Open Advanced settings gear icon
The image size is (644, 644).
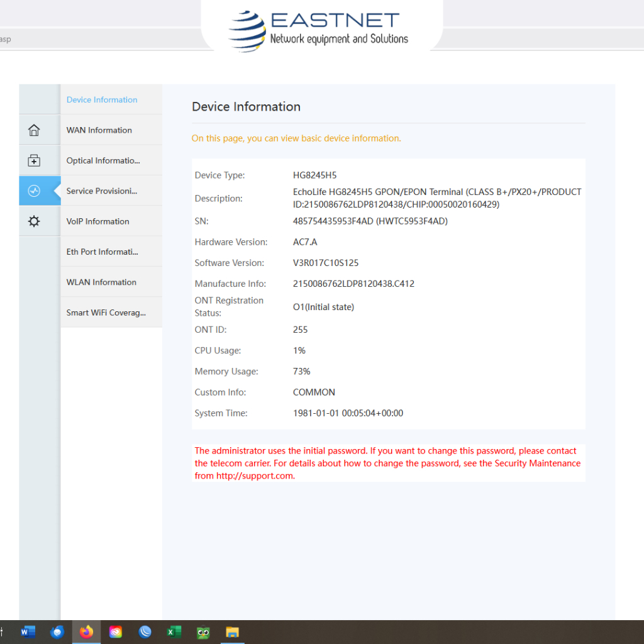(x=34, y=221)
